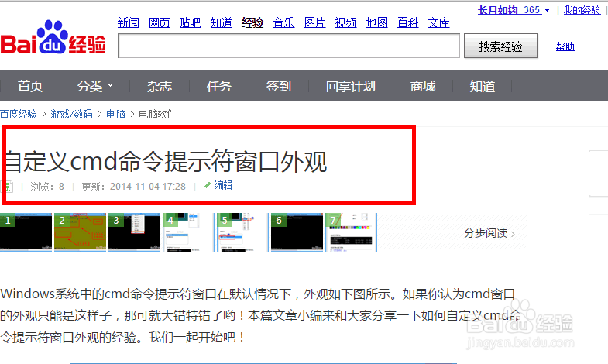Open the 音乐 link
608x364 pixels.
click(x=283, y=22)
